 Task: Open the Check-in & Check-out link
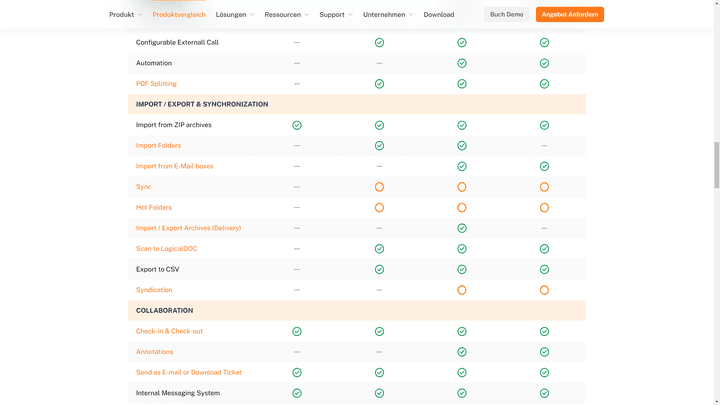169,331
